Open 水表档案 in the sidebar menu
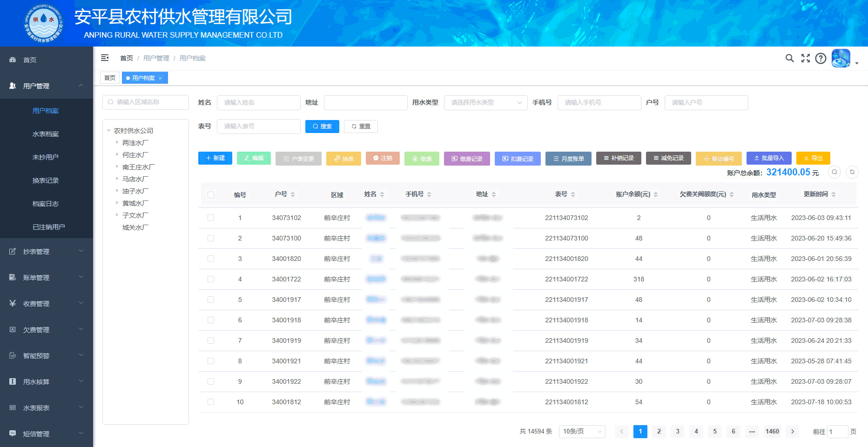 pyautogui.click(x=46, y=134)
